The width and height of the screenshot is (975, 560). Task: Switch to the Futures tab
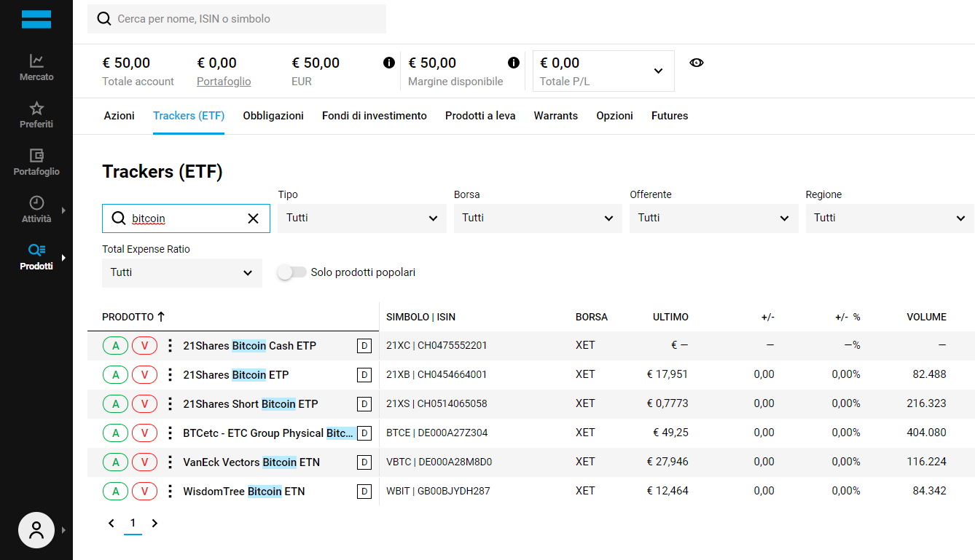[670, 116]
